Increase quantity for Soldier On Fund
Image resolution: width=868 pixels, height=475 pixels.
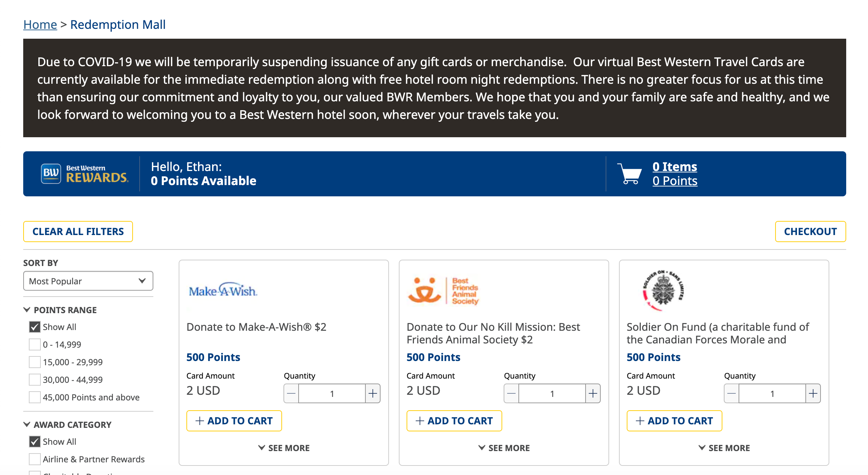[813, 393]
